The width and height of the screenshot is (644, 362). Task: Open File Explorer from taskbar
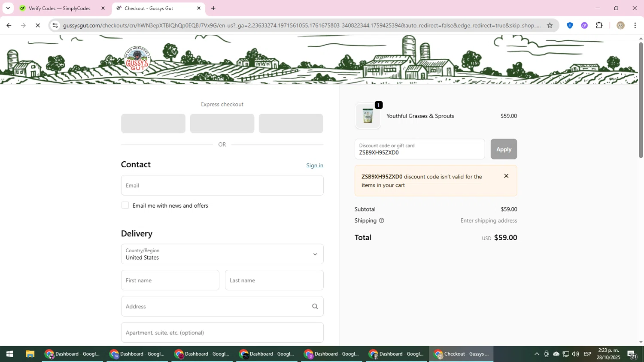[x=30, y=354]
